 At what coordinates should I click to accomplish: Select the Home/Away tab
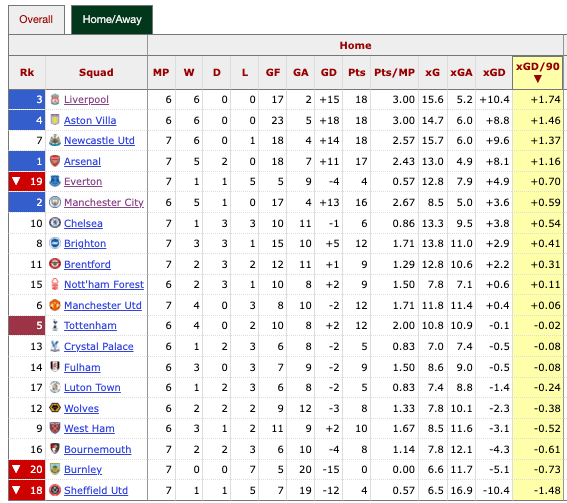tap(112, 20)
